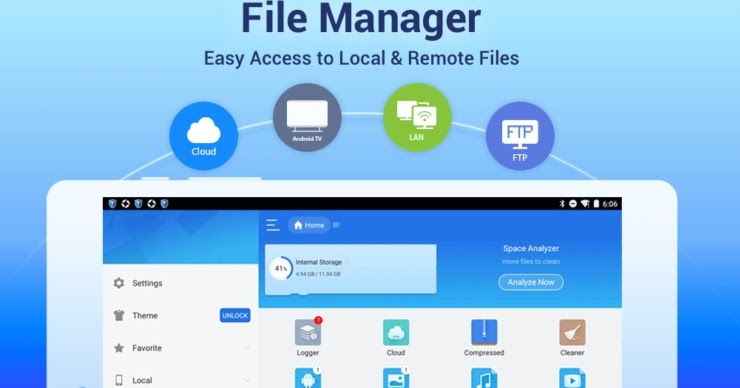Open the Favorite sidebar entry
This screenshot has width=740, height=388.
click(181, 348)
